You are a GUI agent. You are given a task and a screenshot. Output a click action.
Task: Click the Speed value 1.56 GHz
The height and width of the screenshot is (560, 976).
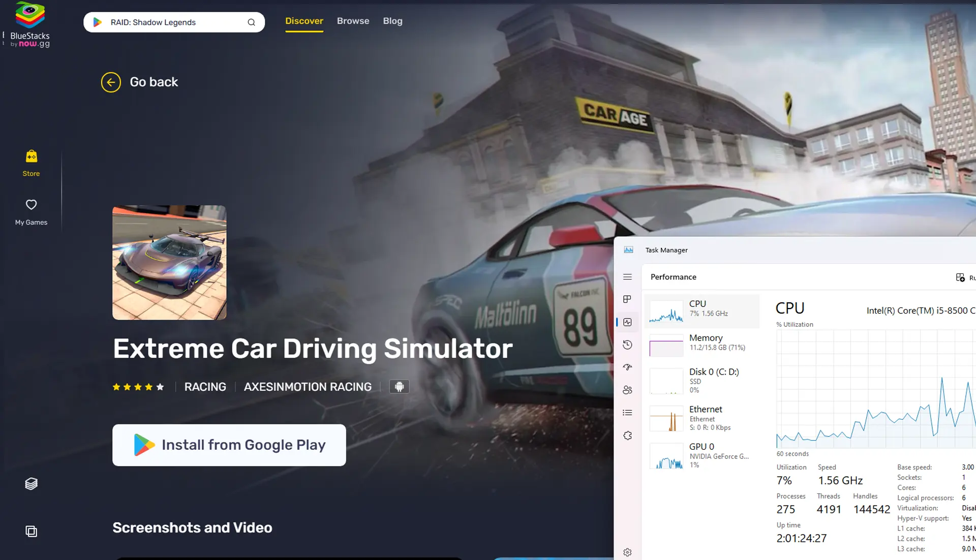840,480
